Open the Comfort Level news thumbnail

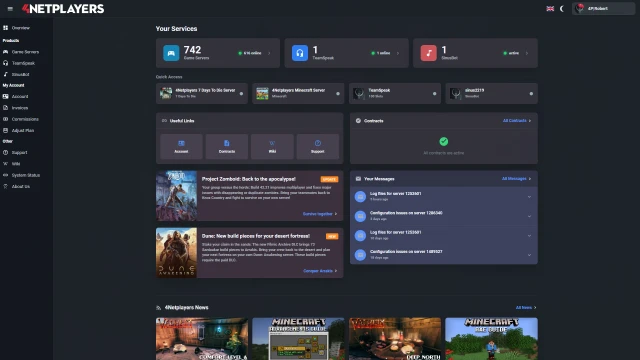(202, 339)
